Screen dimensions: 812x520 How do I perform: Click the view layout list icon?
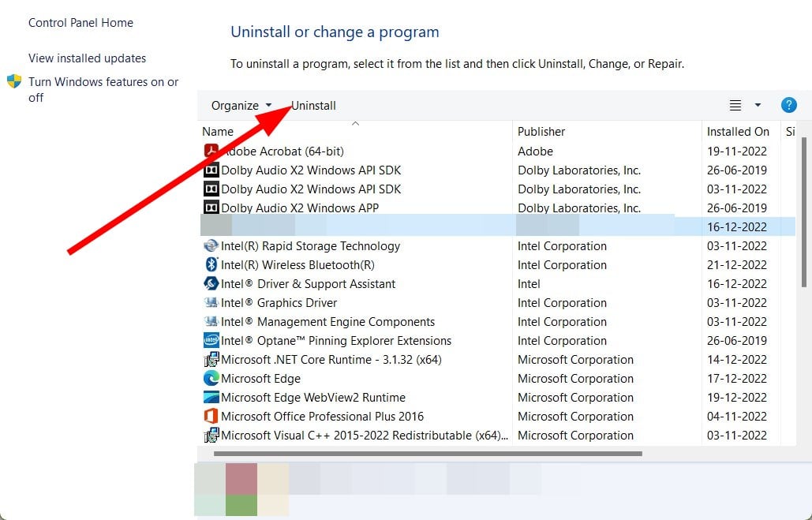[735, 105]
